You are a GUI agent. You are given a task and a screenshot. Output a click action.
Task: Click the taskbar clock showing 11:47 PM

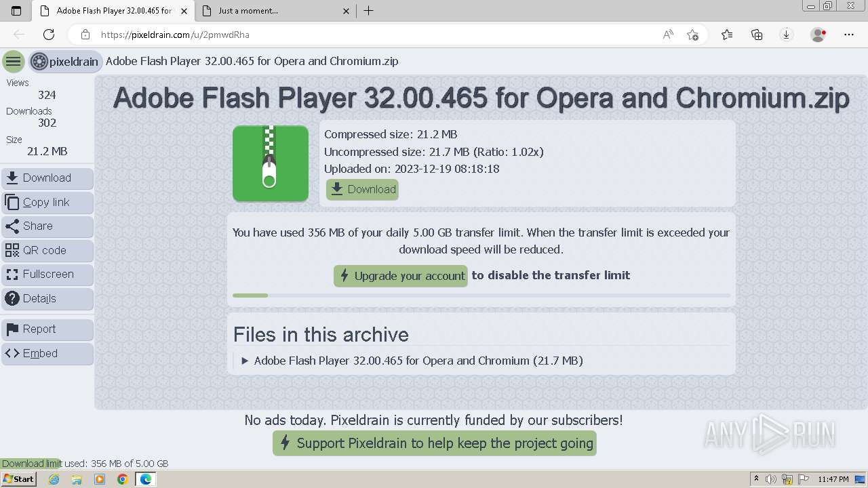(x=833, y=479)
